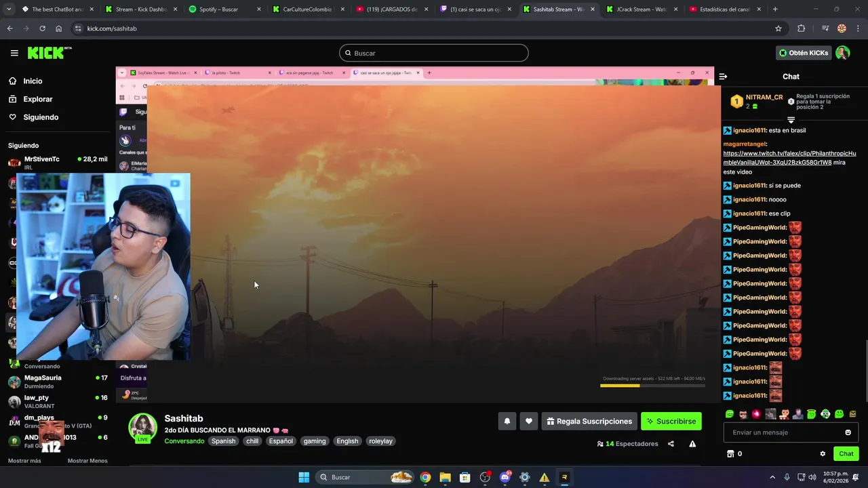This screenshot has height=488, width=868.
Task: Open the emoji picker in the message box
Action: coord(848,432)
